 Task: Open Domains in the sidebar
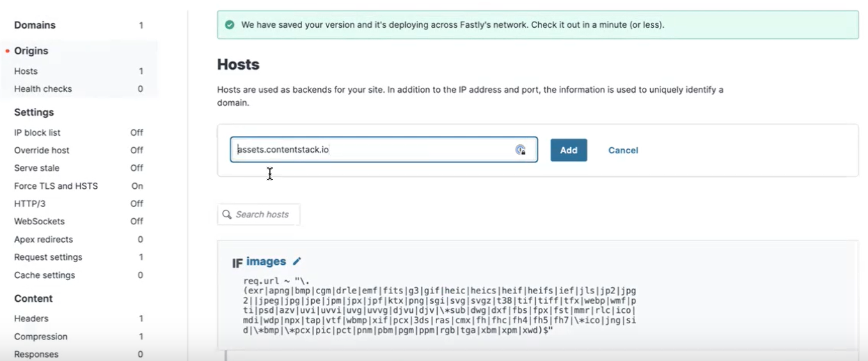[x=35, y=25]
